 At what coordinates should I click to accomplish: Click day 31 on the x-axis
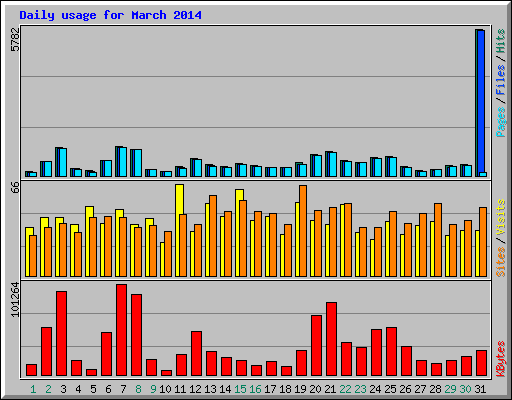click(480, 389)
